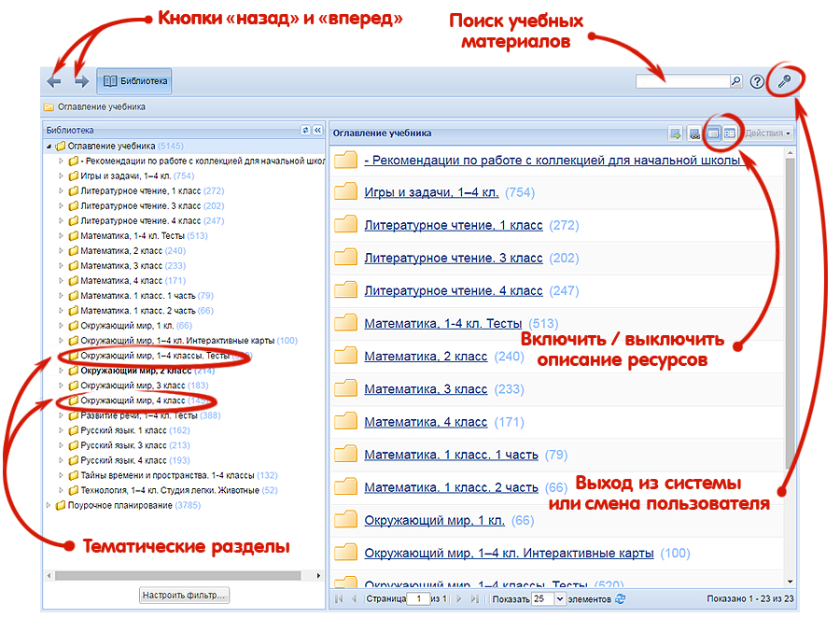Click the back navigation arrow

click(54, 82)
